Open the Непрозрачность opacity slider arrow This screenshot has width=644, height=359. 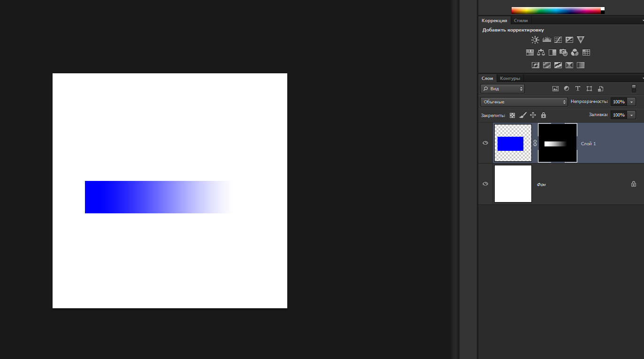click(x=632, y=101)
